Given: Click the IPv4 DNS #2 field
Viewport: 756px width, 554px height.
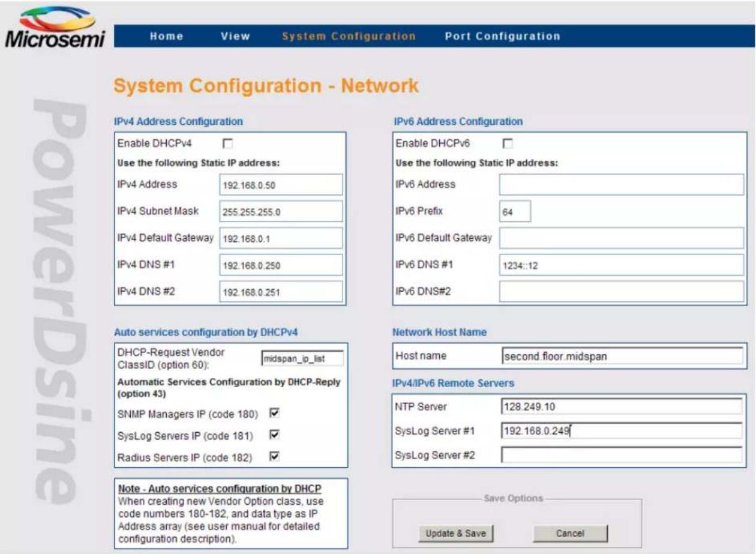Looking at the screenshot, I should [x=281, y=292].
